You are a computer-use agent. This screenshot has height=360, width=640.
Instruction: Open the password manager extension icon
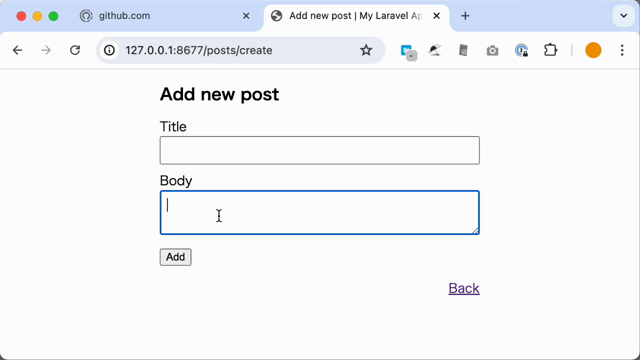521,50
